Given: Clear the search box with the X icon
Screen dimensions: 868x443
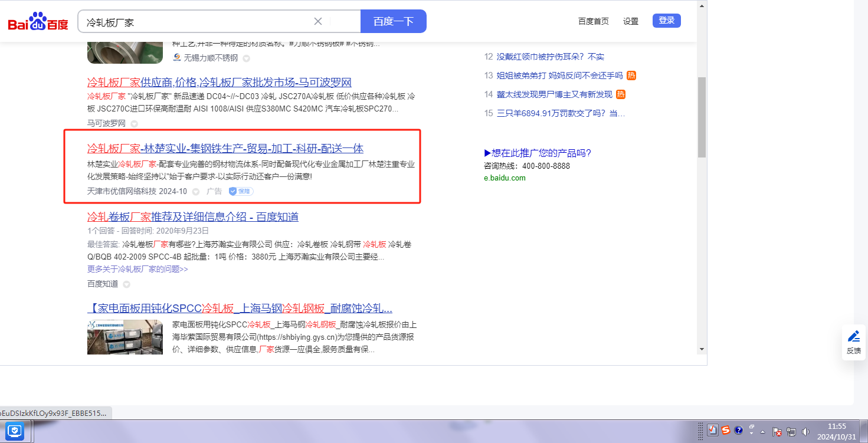Looking at the screenshot, I should (x=318, y=22).
